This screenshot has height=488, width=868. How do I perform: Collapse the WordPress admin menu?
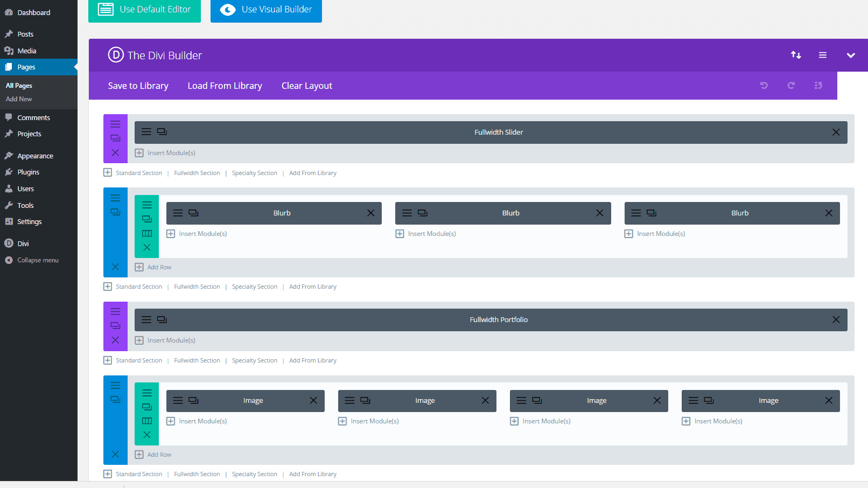(38, 260)
